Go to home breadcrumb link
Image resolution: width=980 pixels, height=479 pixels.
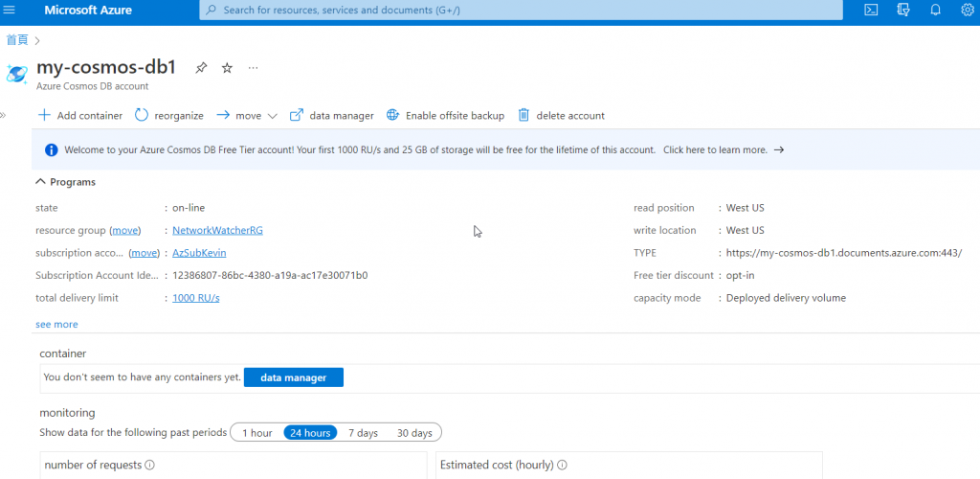[x=17, y=40]
